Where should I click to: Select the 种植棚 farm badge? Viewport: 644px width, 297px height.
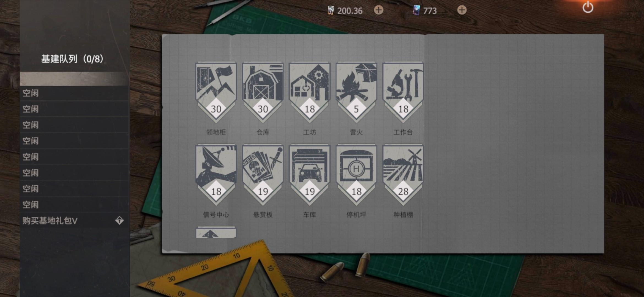[x=403, y=175]
